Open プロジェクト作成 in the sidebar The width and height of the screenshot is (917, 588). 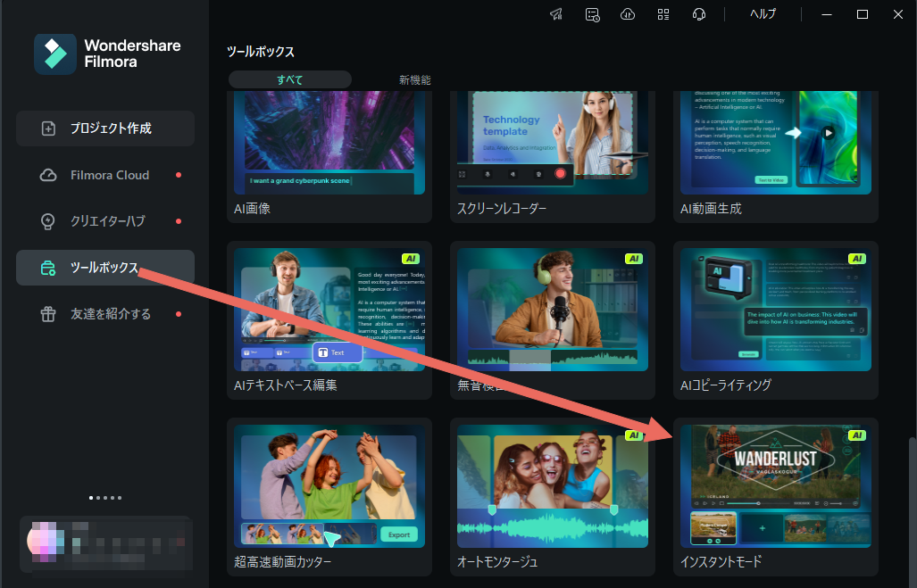pyautogui.click(x=105, y=128)
